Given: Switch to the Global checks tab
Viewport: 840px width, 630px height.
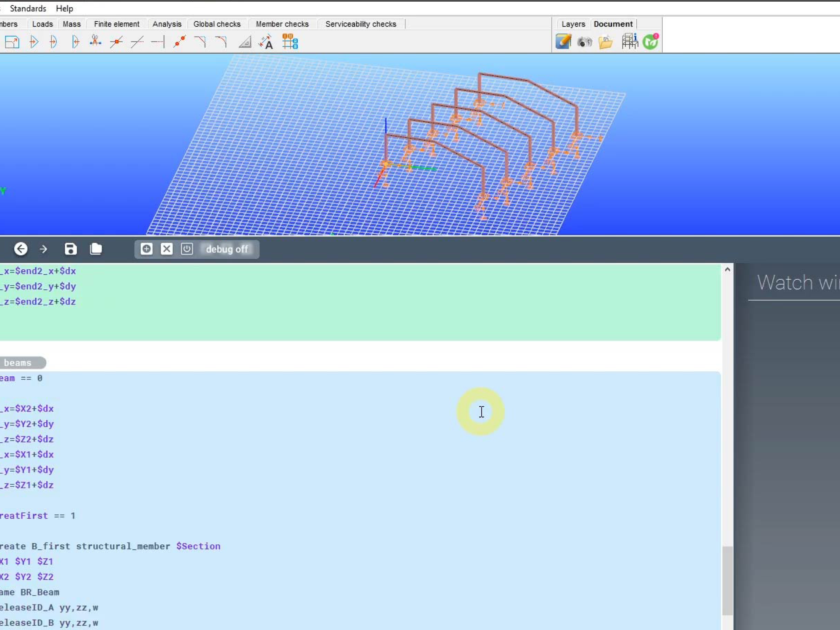Looking at the screenshot, I should tap(217, 24).
